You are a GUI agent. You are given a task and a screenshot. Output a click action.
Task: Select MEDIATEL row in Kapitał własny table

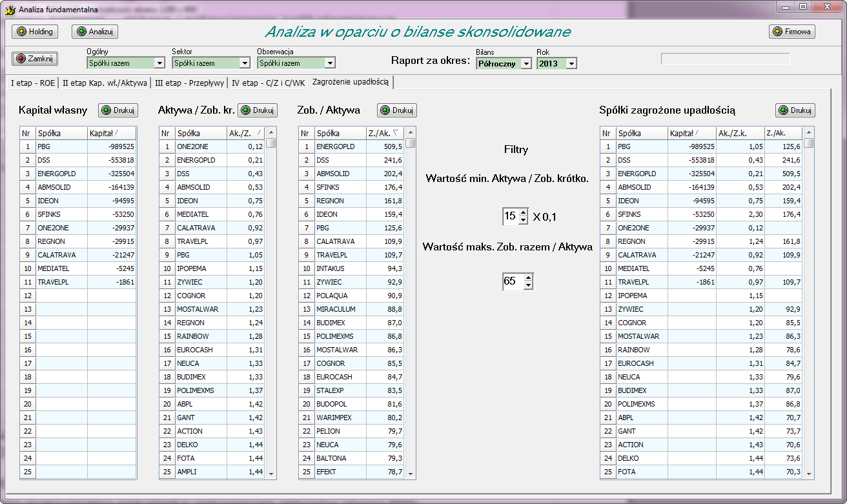78,268
